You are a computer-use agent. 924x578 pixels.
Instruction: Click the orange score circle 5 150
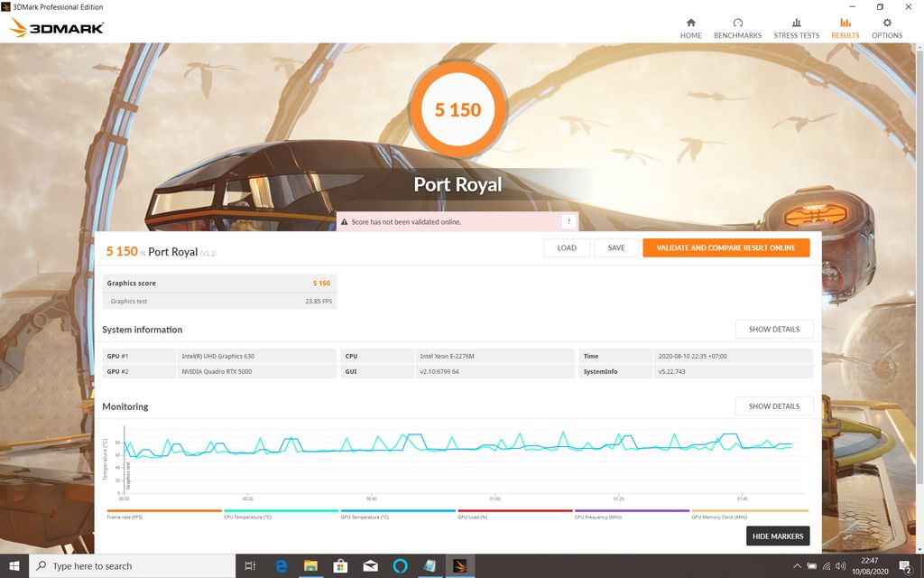pos(457,109)
